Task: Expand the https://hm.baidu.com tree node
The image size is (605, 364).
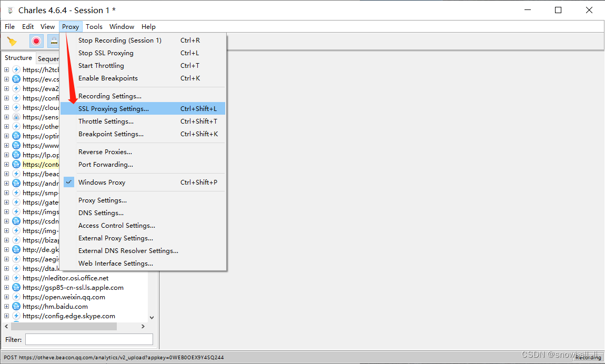Action: [x=6, y=307]
